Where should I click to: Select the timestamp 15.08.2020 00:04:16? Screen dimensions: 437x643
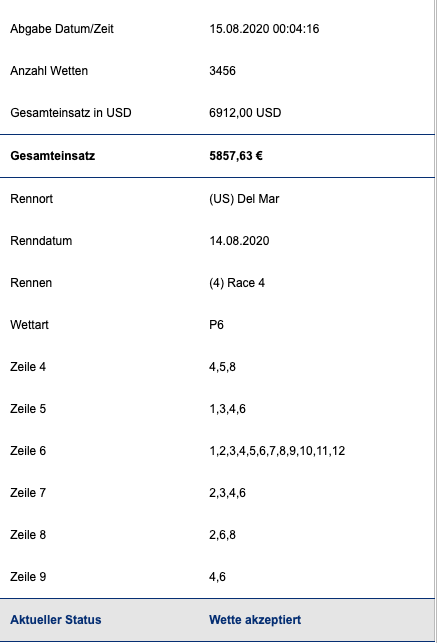(x=264, y=29)
